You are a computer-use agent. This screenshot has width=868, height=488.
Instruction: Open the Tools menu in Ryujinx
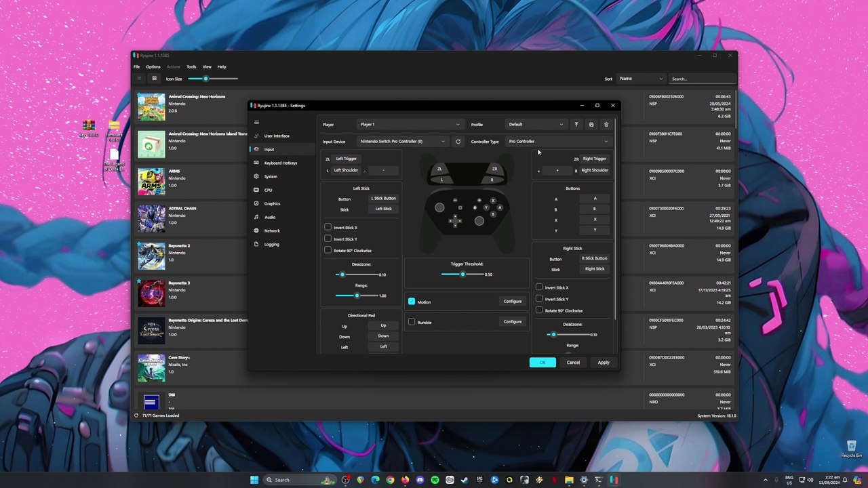click(x=191, y=66)
